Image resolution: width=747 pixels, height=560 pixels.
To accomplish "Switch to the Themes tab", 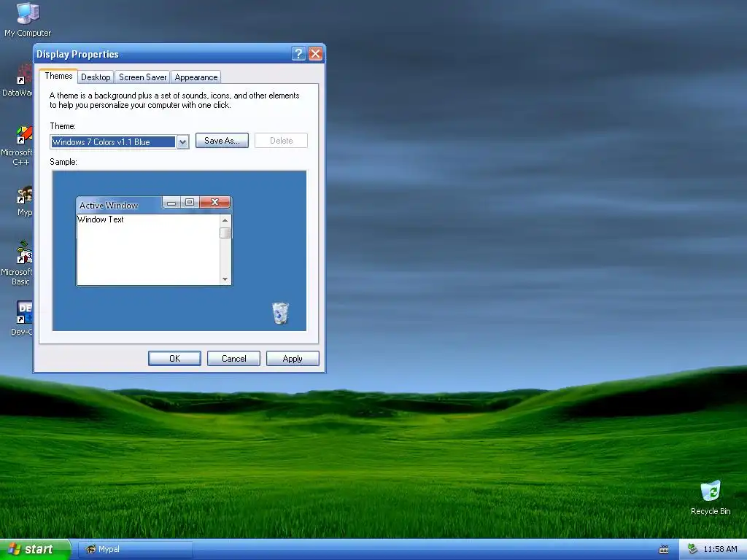I will coord(58,76).
